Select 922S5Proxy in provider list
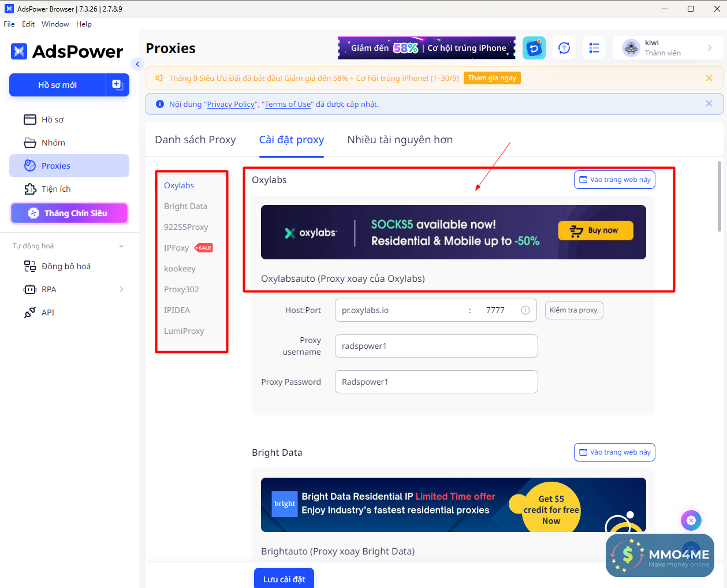Screen dimensions: 727x588 click(x=186, y=227)
